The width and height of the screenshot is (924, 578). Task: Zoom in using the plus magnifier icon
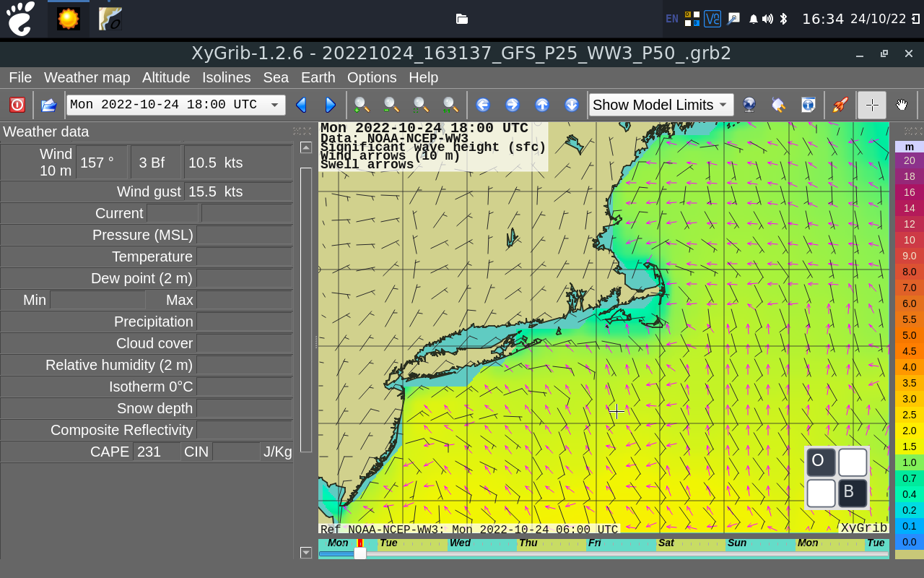click(x=362, y=105)
